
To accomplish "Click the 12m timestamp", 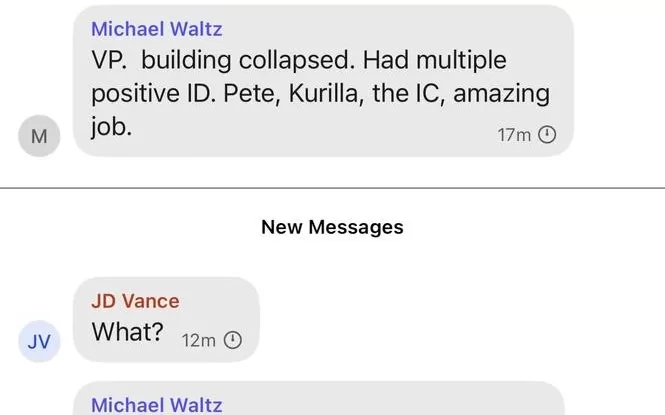I will pyautogui.click(x=199, y=340).
